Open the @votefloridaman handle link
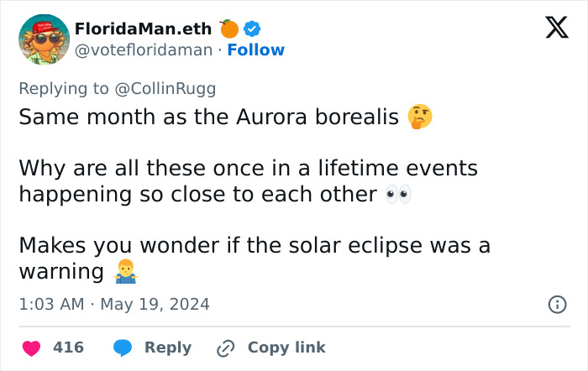The height and width of the screenshot is (371, 588). click(x=144, y=50)
